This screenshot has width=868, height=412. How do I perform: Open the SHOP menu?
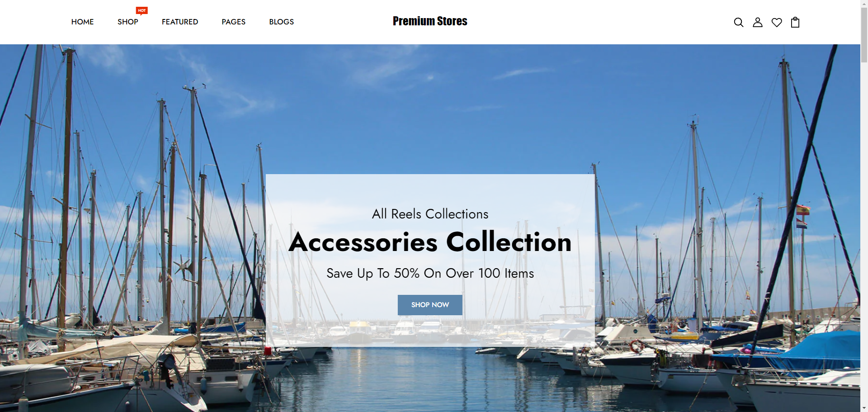[x=128, y=22]
